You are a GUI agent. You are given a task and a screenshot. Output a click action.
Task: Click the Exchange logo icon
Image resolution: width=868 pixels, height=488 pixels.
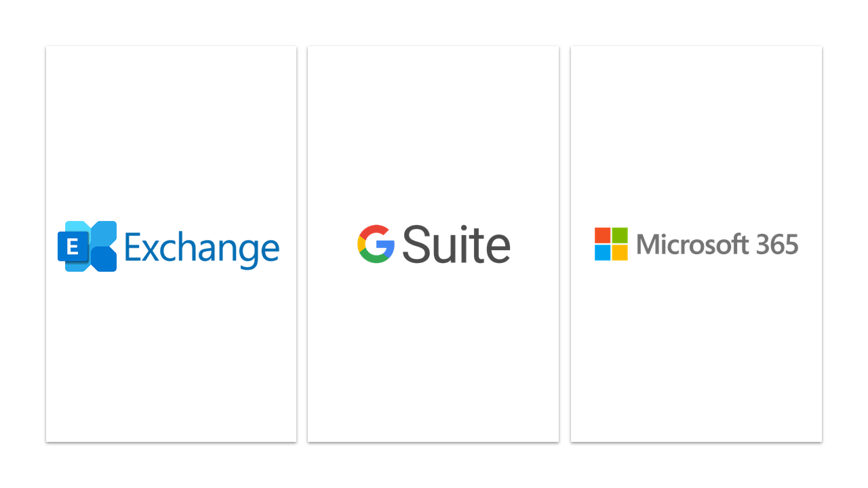[87, 246]
